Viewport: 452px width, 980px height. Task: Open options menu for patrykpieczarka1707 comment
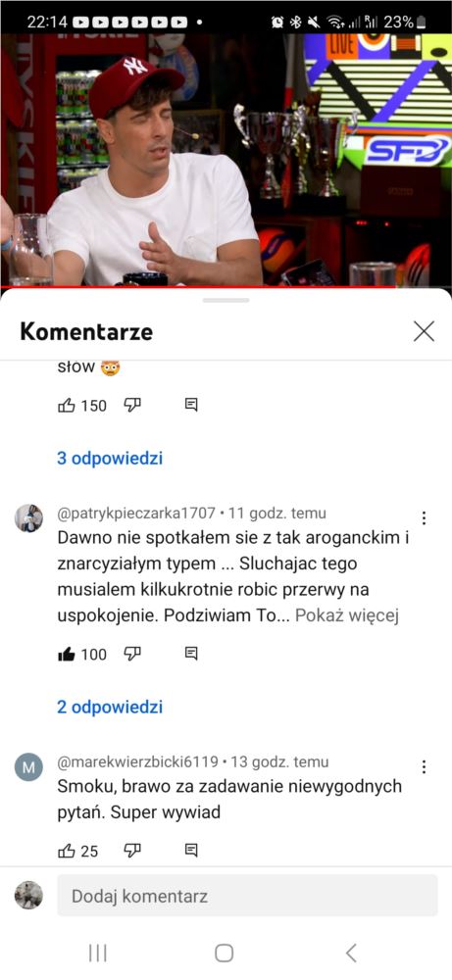pyautogui.click(x=424, y=518)
